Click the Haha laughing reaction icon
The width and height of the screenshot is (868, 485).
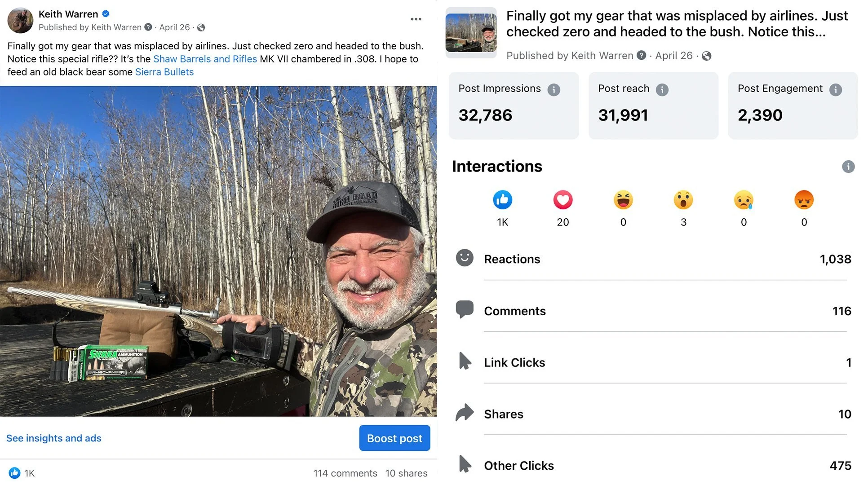click(623, 200)
